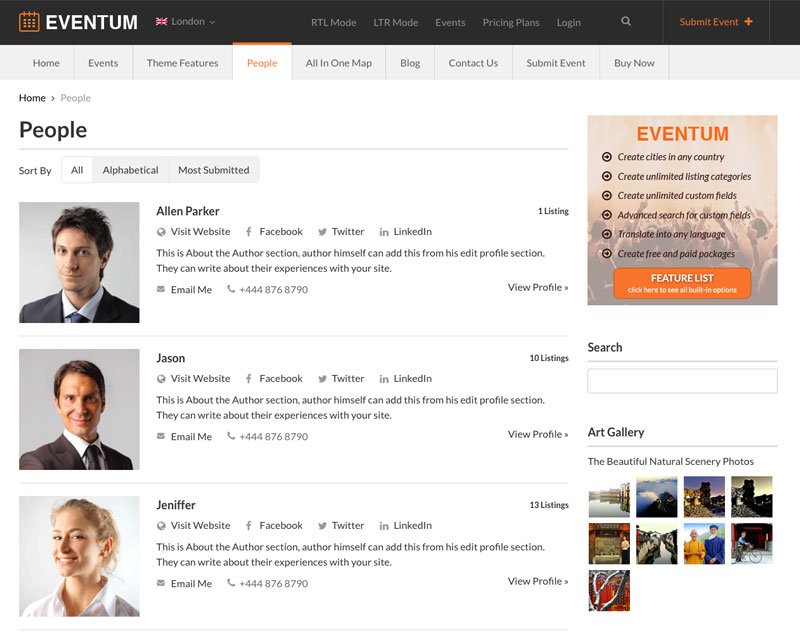Click the LinkedIn icon on Allen Parker's profile
The width and height of the screenshot is (800, 639).
(x=384, y=231)
